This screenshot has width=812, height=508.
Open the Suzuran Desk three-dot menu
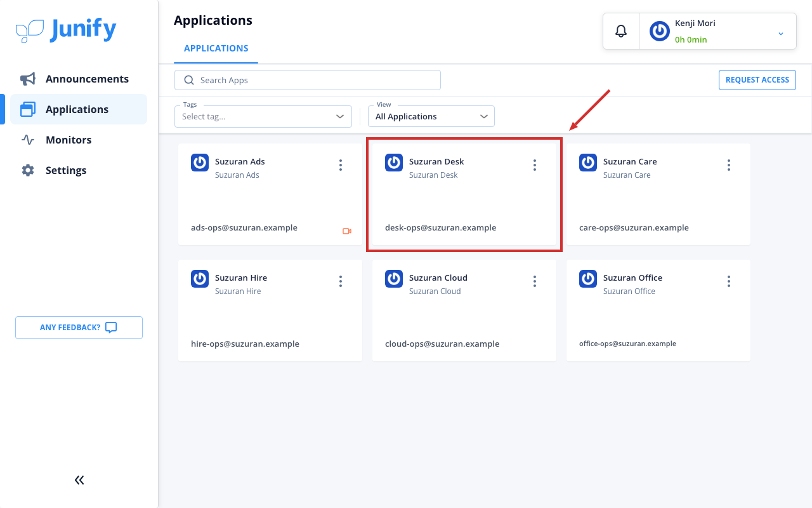(535, 165)
